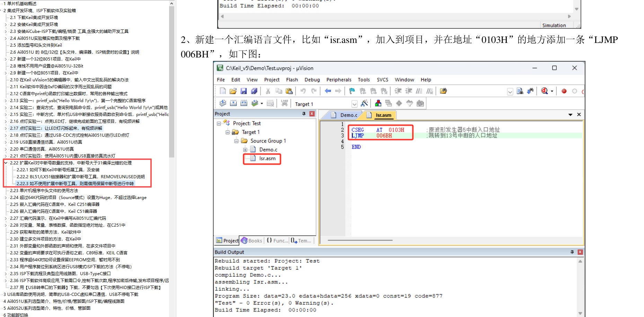Open outline item 6 功能脚切换

click(x=16, y=315)
